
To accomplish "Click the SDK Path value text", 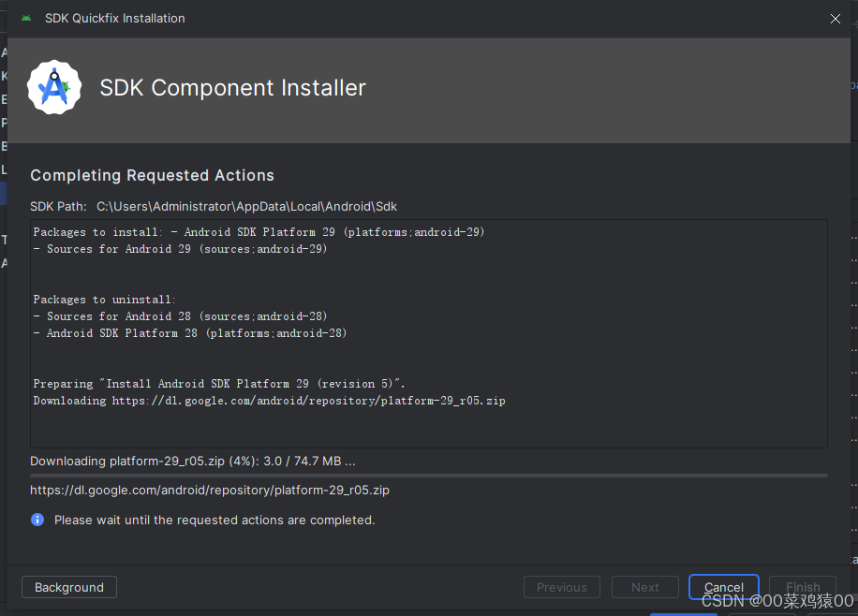I will [x=246, y=206].
